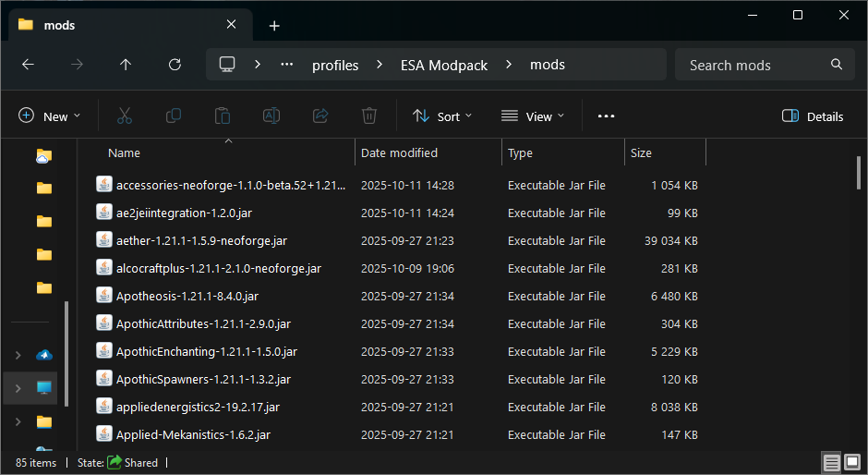Click the Copy icon in toolbar
Viewport: 868px width, 475px height.
[x=174, y=116]
